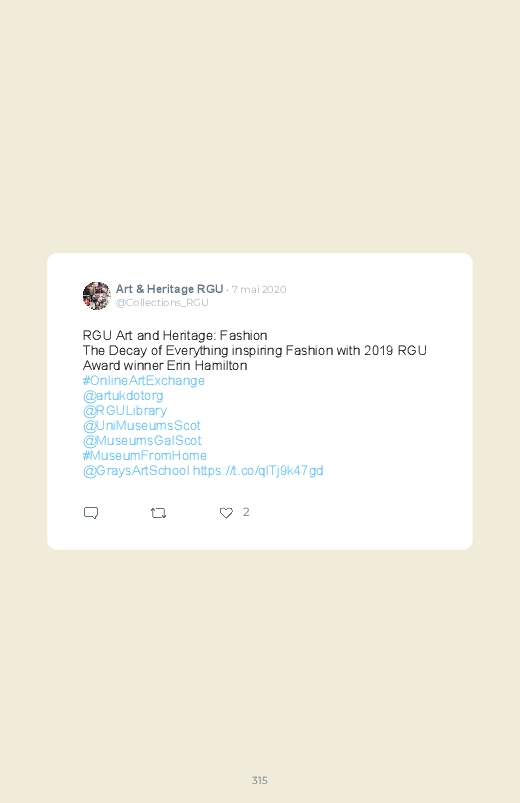Open the @GraysArtSchool mention
Screen dimensions: 520x803
[x=136, y=471]
